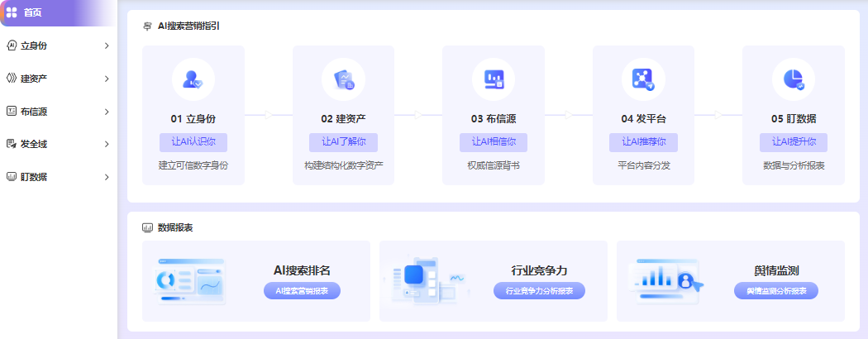Expand the 盯数据 menu chevron
This screenshot has width=868, height=339.
pyautogui.click(x=107, y=177)
